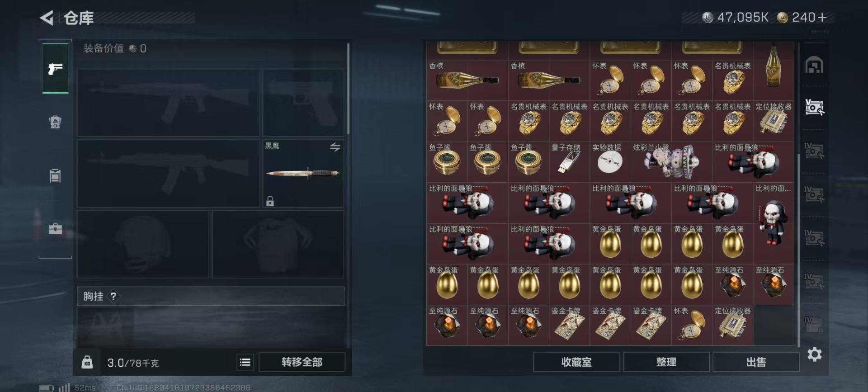Select the 实验数据 disc item
Screen dimensions: 868x392
tap(610, 162)
